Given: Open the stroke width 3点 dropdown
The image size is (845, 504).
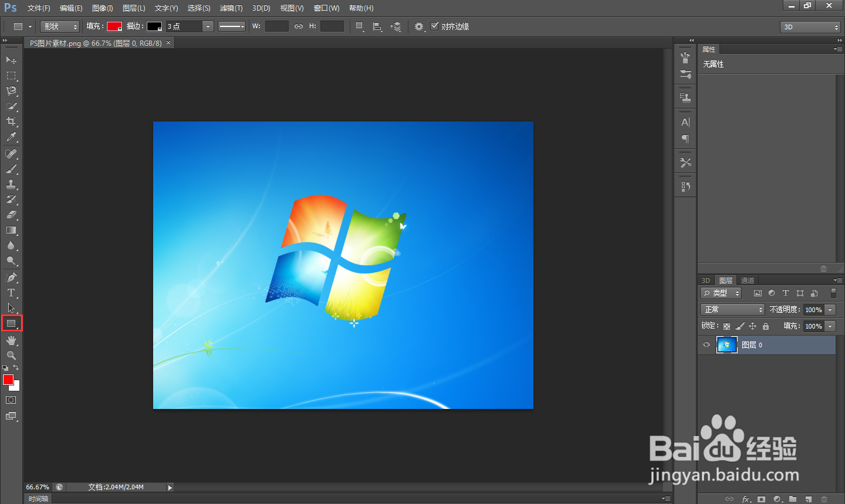Looking at the screenshot, I should (x=208, y=26).
